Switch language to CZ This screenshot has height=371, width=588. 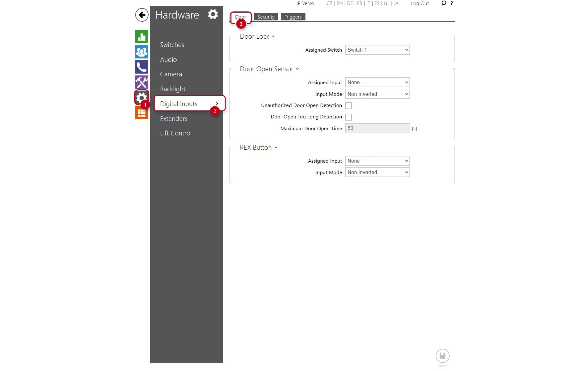[329, 3]
